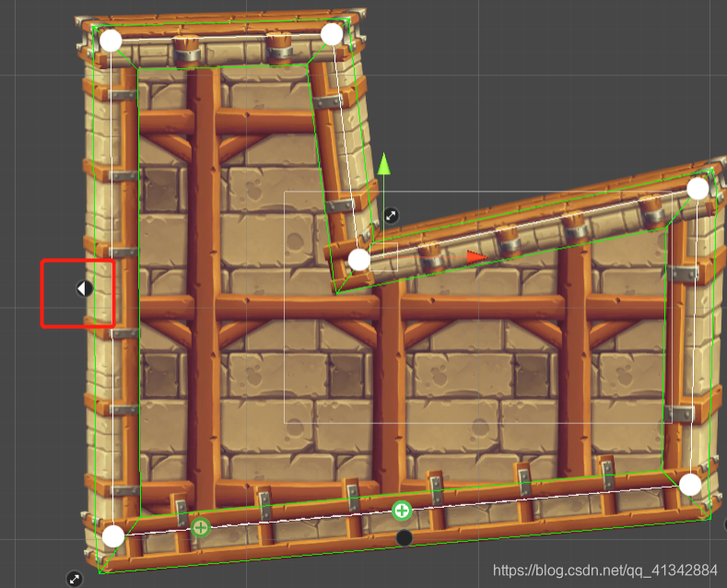727x588 pixels.
Task: Click the diagonal-arrows scale icon at bottom-left corner
Action: coord(75,578)
